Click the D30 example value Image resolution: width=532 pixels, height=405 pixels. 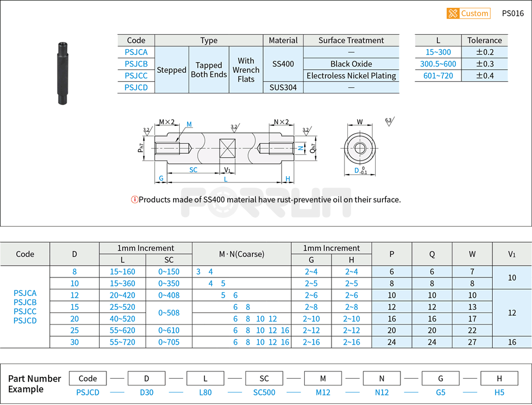coord(147,392)
